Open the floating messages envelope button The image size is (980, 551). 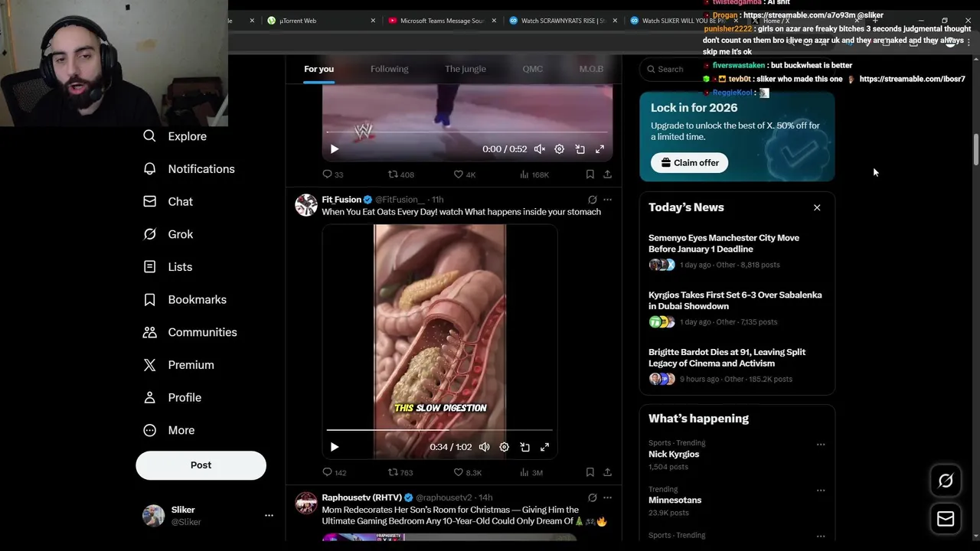[946, 519]
